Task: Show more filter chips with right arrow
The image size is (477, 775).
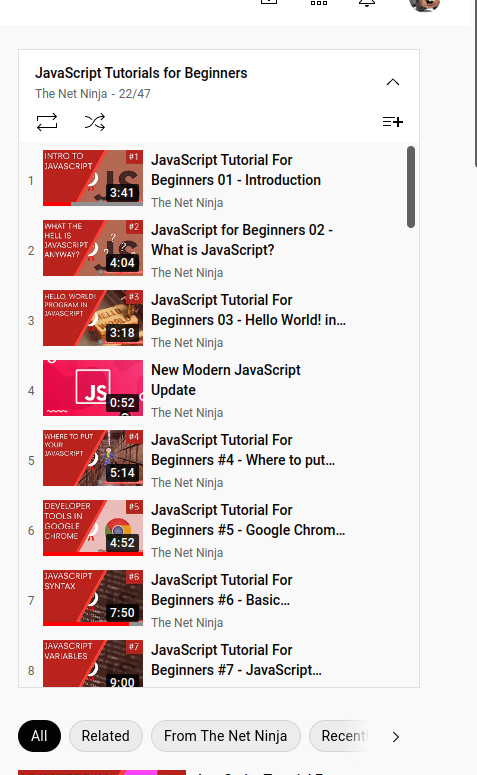Action: [x=395, y=737]
